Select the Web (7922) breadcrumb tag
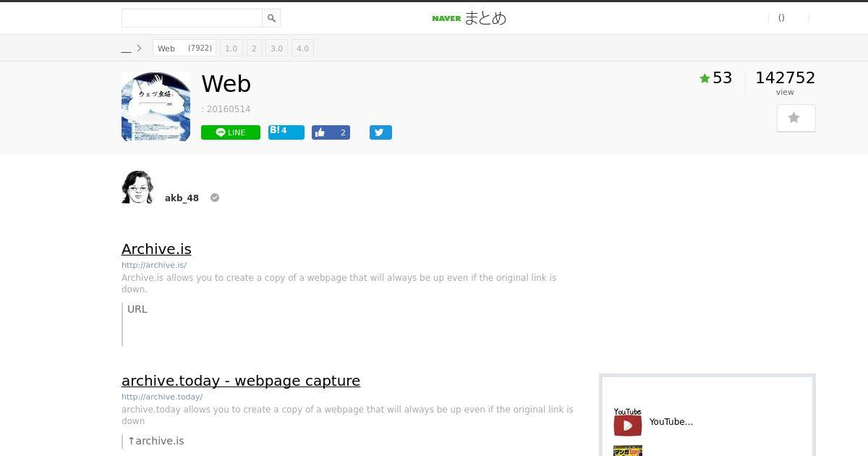The image size is (868, 456). coord(184,48)
